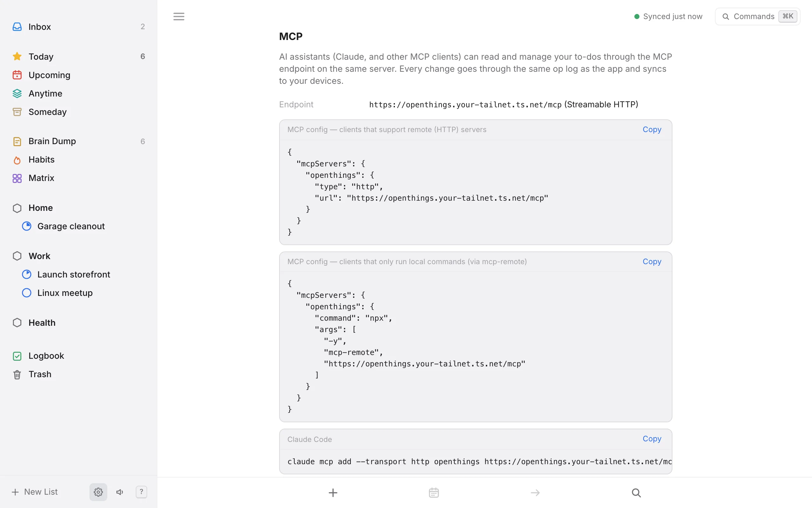Add a new to-do with the plus icon
Screen dimensions: 812x508
coord(333,492)
